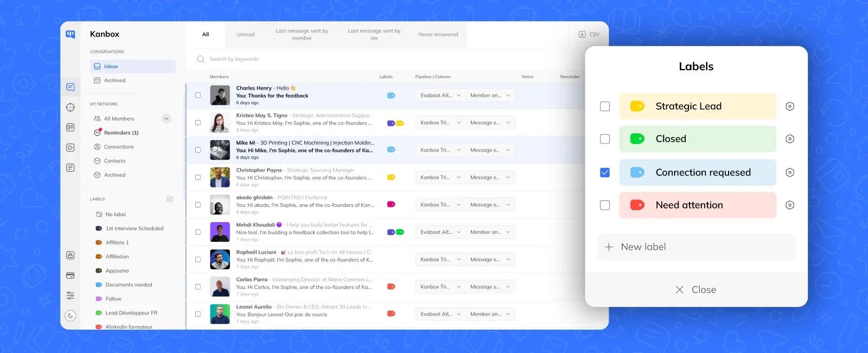The image size is (868, 353).
Task: Open Connections in My Network
Action: pos(114,147)
